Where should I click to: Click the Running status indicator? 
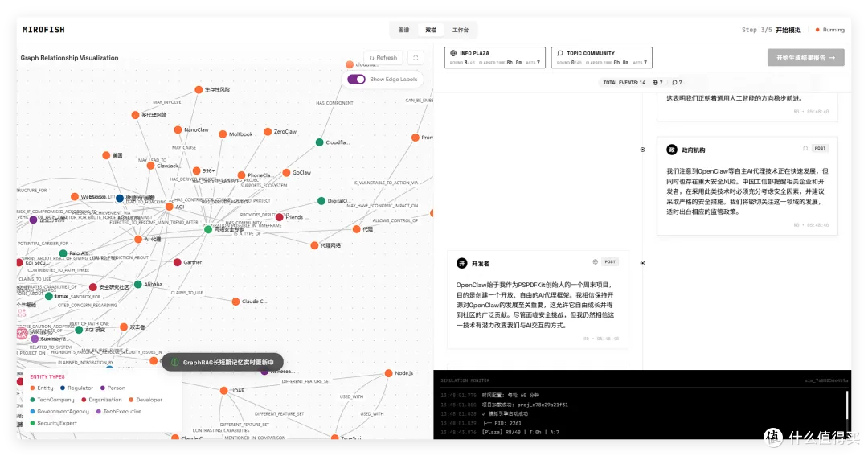(x=829, y=30)
